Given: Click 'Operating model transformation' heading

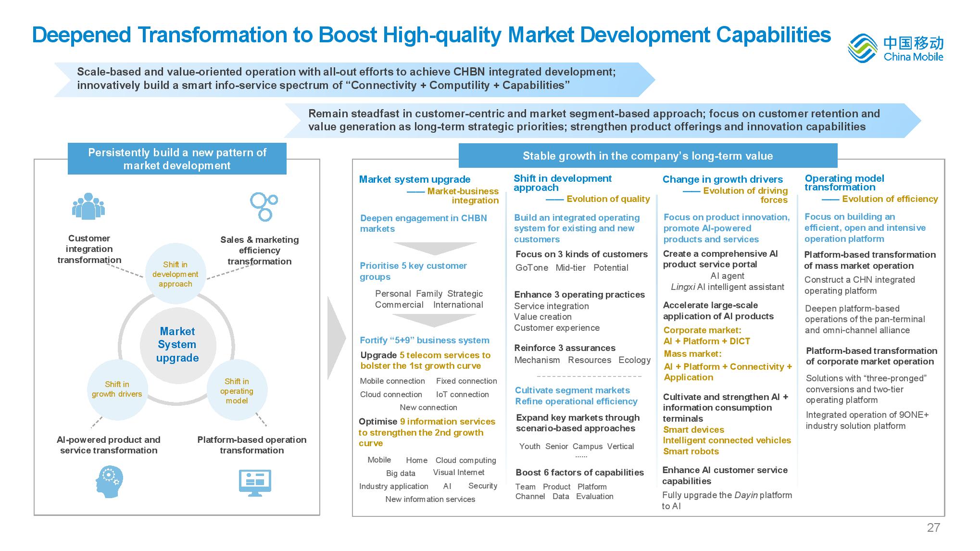Looking at the screenshot, I should (x=844, y=183).
